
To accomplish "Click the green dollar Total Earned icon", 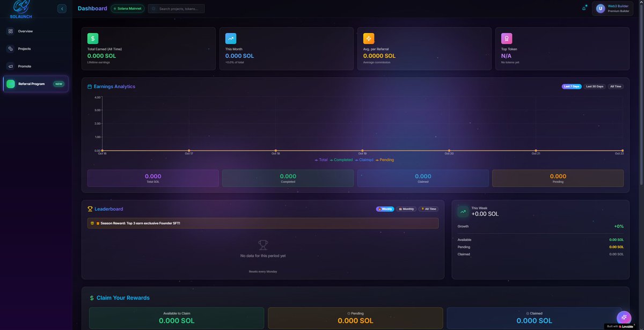I will click(92, 38).
